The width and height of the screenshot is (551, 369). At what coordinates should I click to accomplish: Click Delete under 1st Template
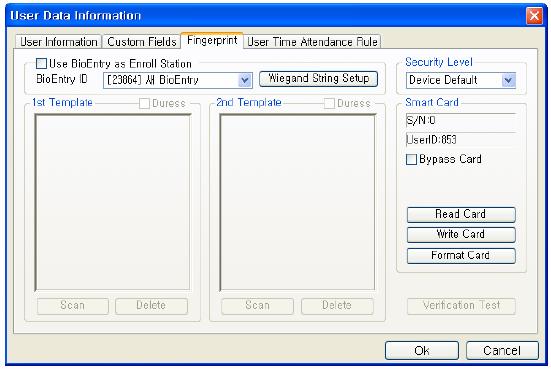pos(151,306)
